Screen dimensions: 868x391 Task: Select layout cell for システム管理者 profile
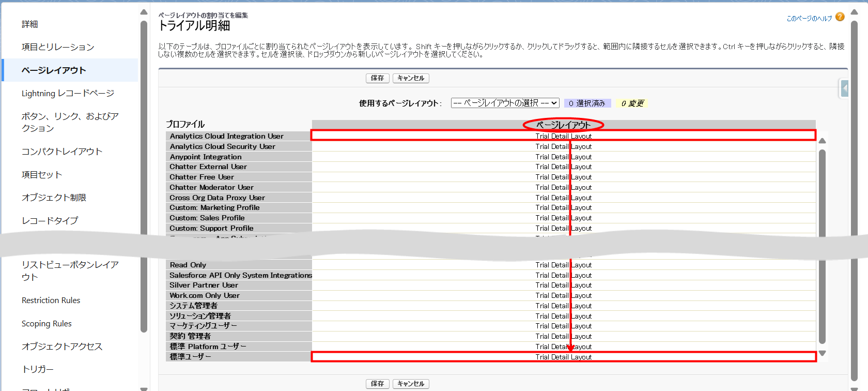click(563, 306)
